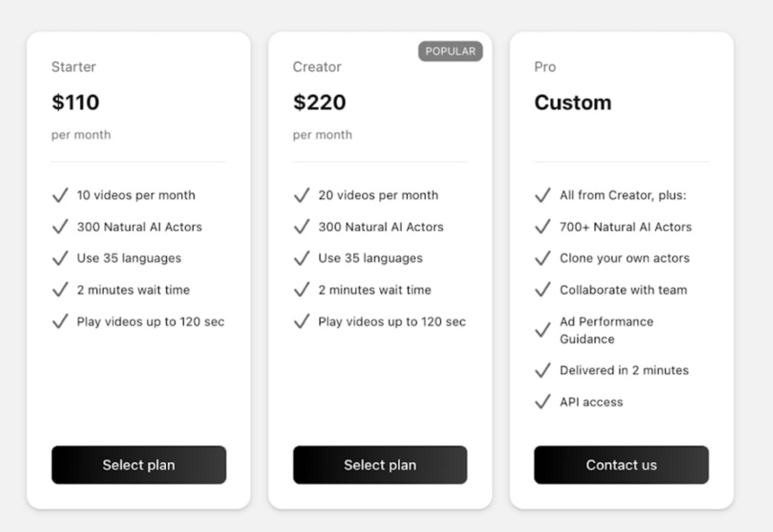Click checkmark next to 700+ Natural AI Actors
Screen dimensions: 773x532
[x=543, y=227]
